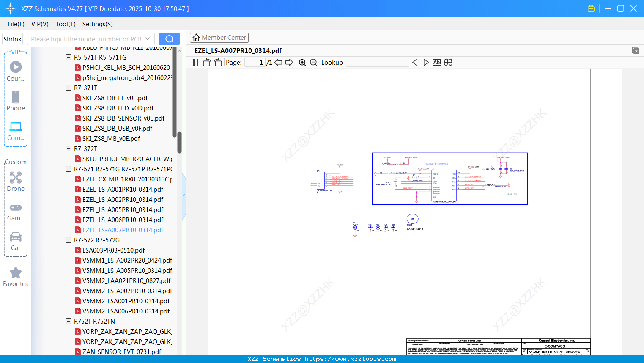Click the Shrink button
The height and width of the screenshot is (363, 644).
(x=12, y=39)
